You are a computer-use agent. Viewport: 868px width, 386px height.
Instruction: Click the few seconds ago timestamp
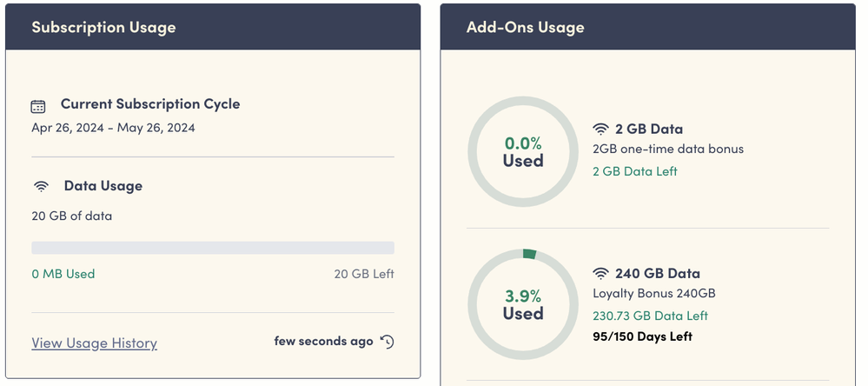[x=323, y=341]
